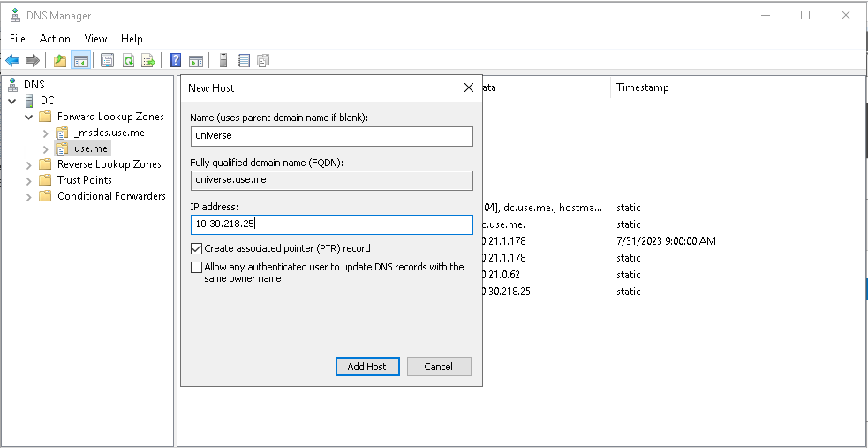Click the blue Back arrow in toolbar
The height and width of the screenshot is (448, 868).
pos(12,60)
